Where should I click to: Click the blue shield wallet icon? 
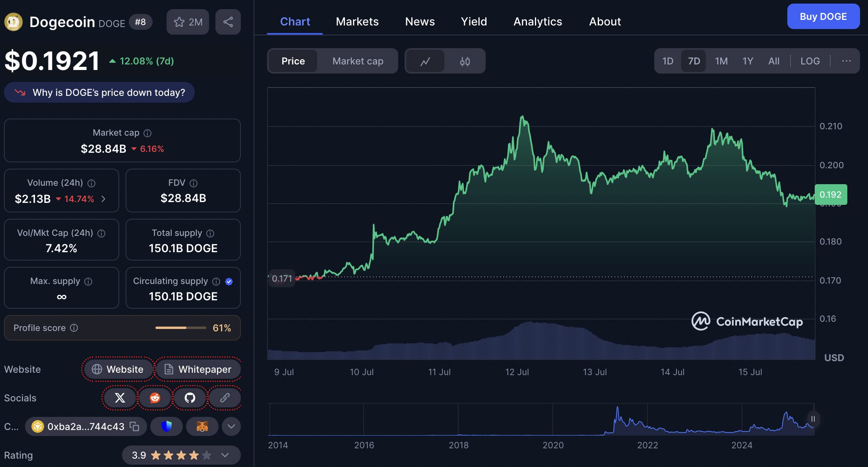point(167,426)
